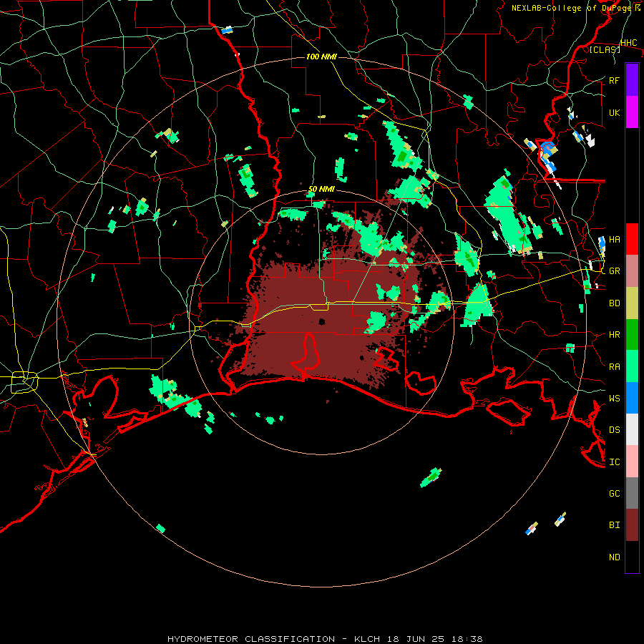644x644 pixels.
Task: Click the IC legend label
Action: click(x=614, y=462)
